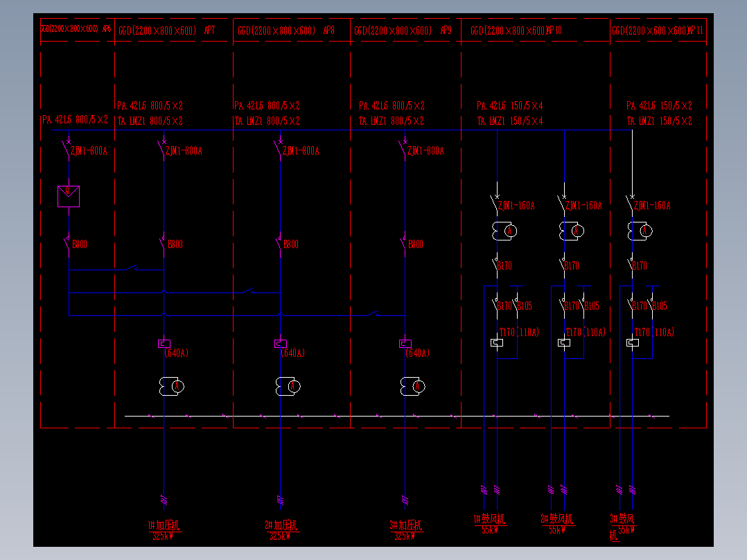
Task: Select the white thermal relay symbol on 1#鼓风机 feeder
Action: [497, 342]
